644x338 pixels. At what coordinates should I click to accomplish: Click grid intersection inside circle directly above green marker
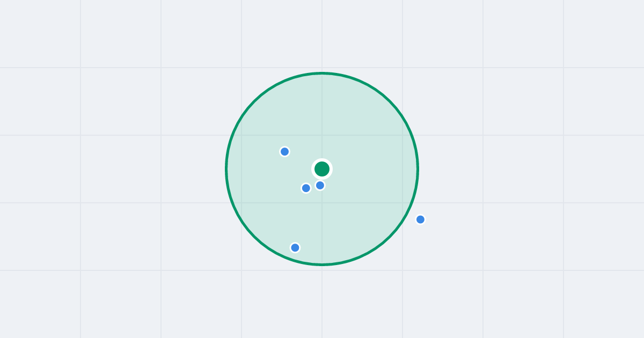pos(322,135)
